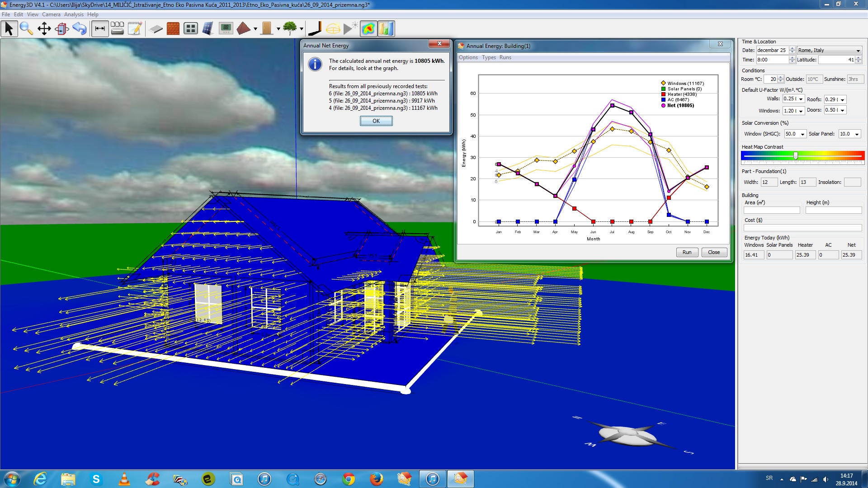Open the Window SHGC dropdown
The height and width of the screenshot is (488, 868).
pos(802,134)
